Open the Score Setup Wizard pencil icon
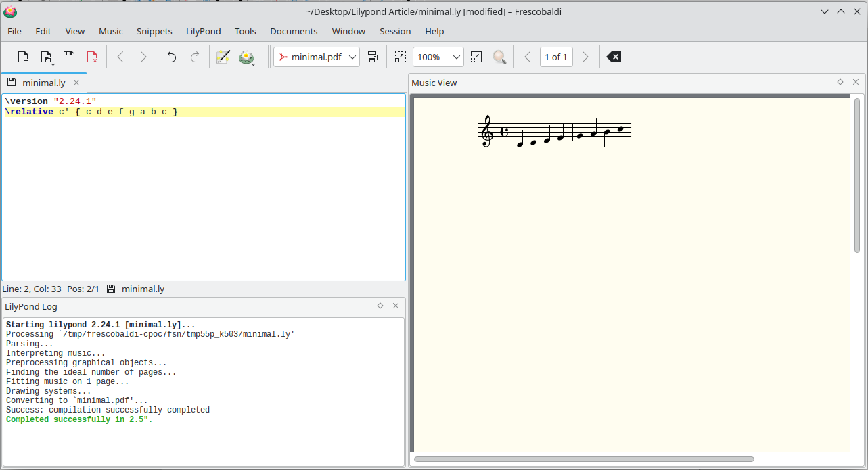 tap(223, 57)
